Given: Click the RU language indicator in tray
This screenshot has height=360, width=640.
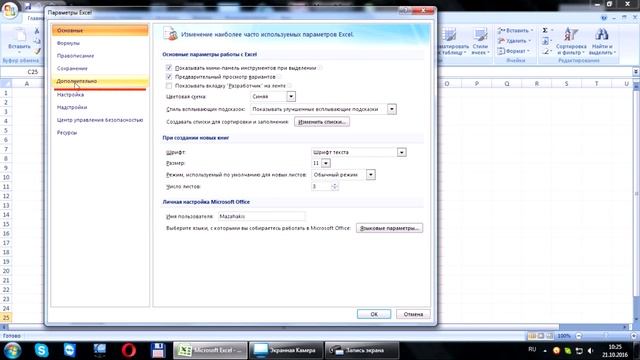Looking at the screenshot, I should point(532,350).
